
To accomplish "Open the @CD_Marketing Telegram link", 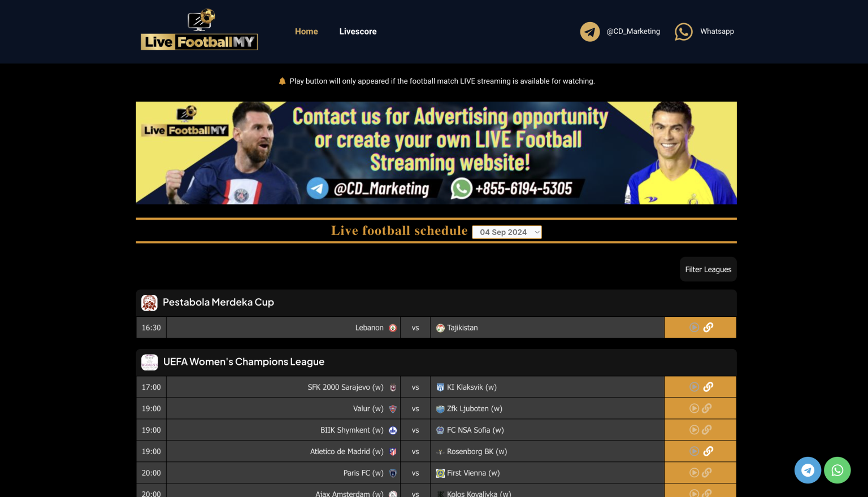I will coord(633,32).
